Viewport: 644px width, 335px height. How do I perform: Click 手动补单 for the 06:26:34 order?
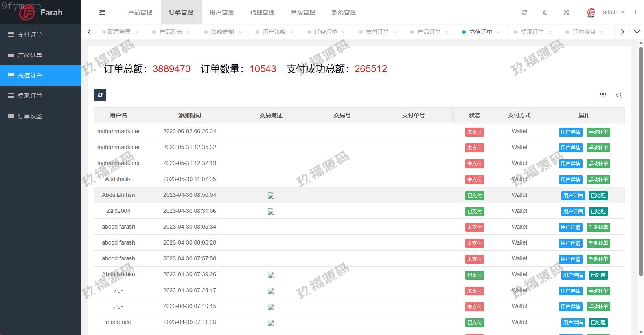coord(598,132)
